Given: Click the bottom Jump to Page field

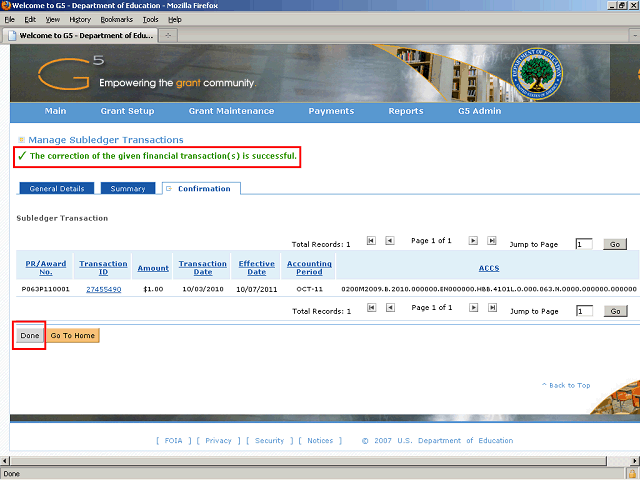Looking at the screenshot, I should 584,311.
